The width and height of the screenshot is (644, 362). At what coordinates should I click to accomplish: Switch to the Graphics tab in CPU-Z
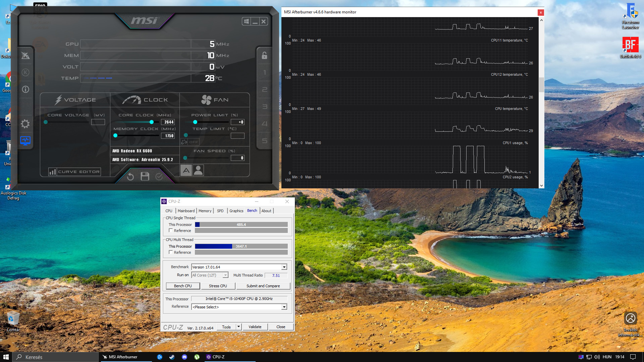[x=236, y=211]
